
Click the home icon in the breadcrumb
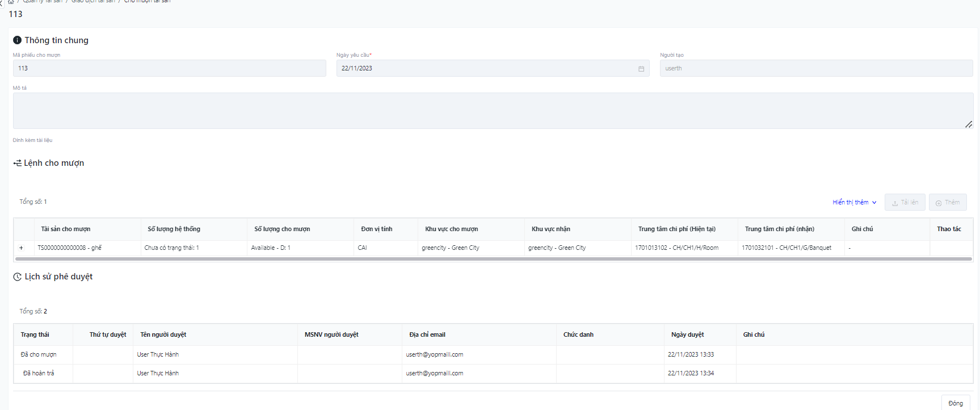(x=11, y=2)
